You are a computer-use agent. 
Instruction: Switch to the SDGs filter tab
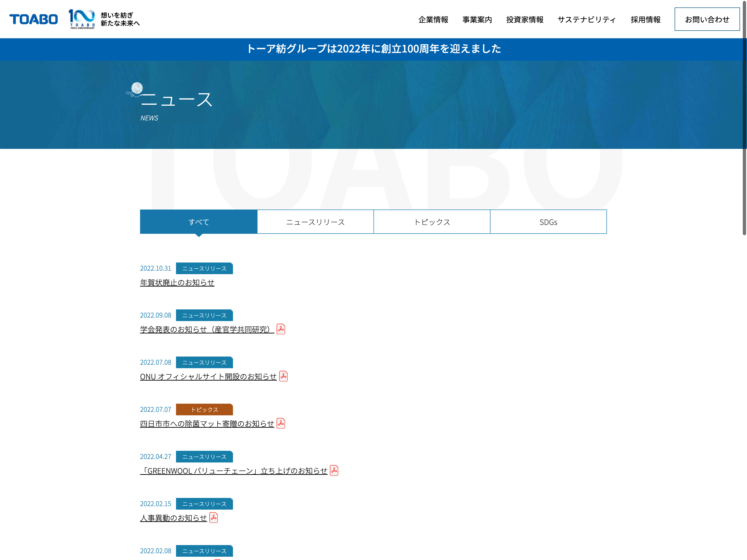tap(548, 222)
